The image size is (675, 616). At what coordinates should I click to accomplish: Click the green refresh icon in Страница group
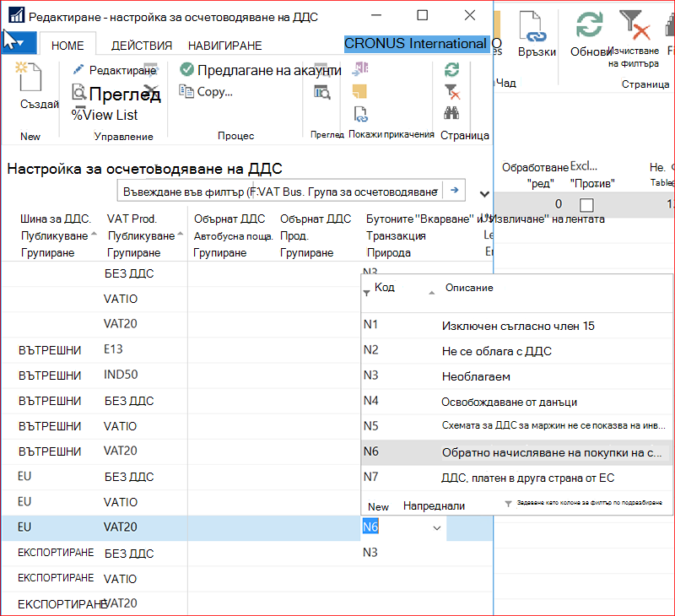click(451, 69)
